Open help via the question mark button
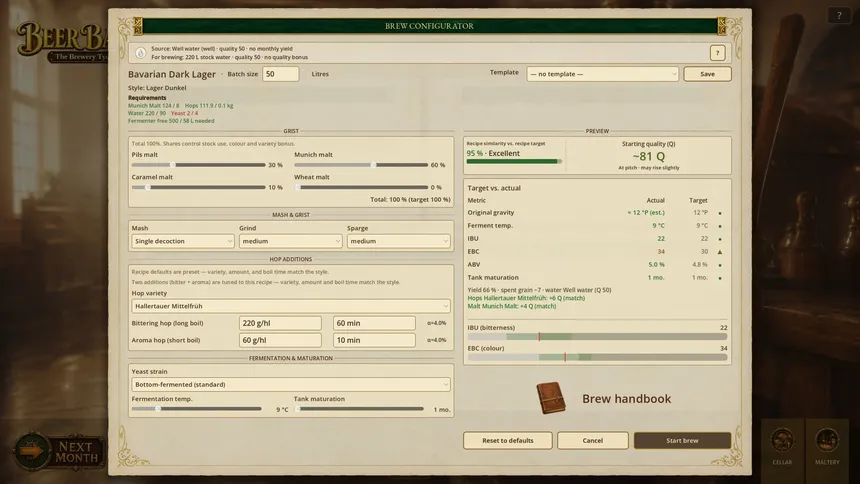Viewport: 860px width, 484px height. coord(717,53)
